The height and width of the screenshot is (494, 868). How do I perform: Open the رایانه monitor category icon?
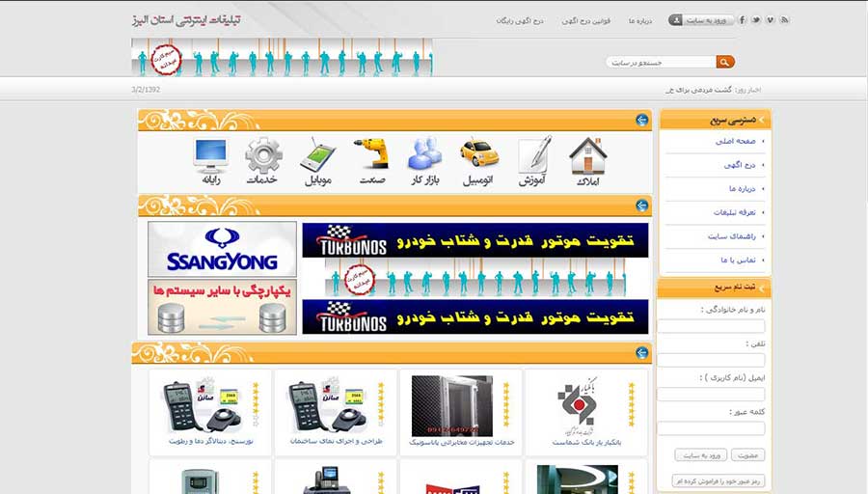[x=211, y=155]
